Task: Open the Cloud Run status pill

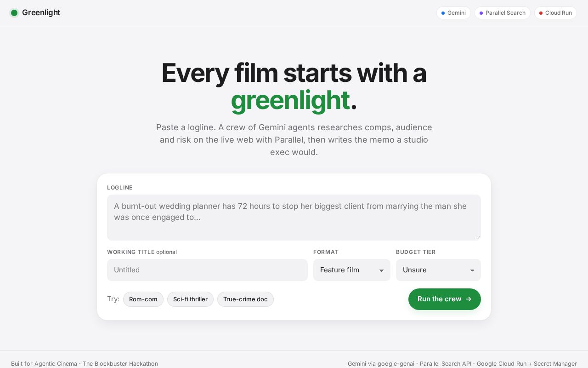Action: [555, 13]
